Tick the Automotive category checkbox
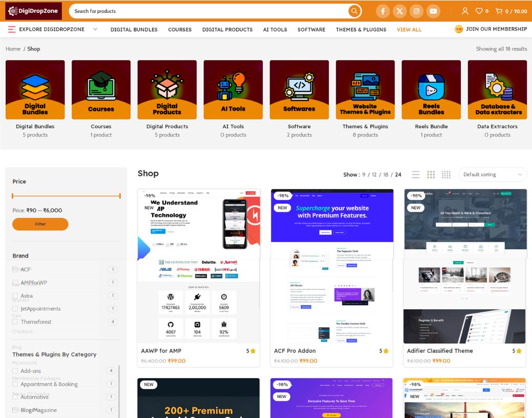This screenshot has width=532, height=418. 15,397
